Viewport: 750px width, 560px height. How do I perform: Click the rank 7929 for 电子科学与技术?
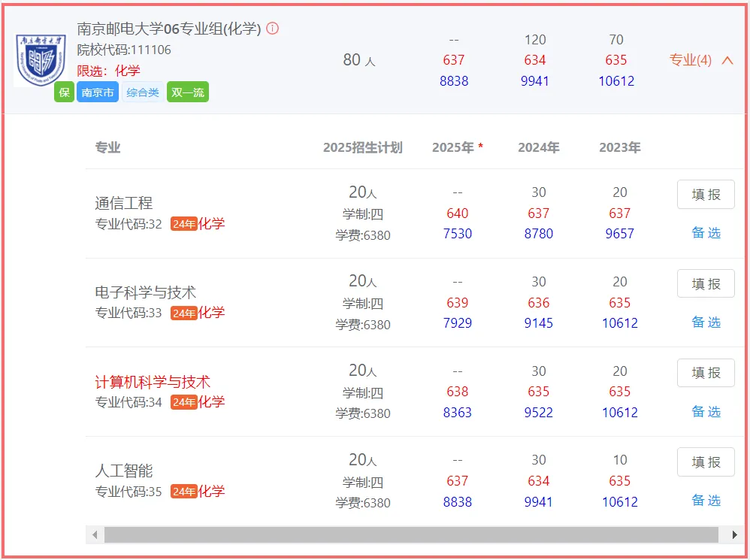[x=457, y=323]
